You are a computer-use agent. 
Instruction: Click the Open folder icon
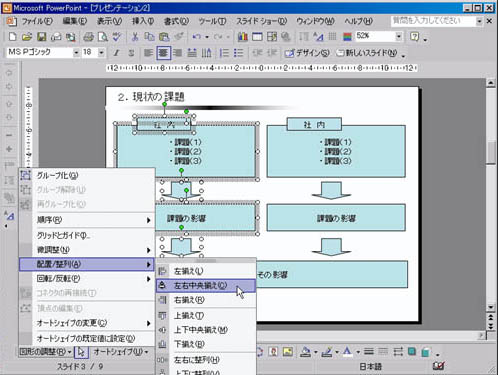pos(27,37)
